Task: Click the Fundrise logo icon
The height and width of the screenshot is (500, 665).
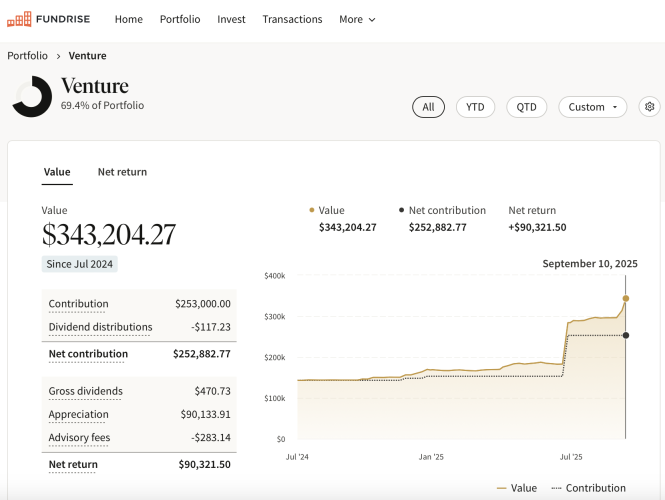Action: (x=18, y=19)
